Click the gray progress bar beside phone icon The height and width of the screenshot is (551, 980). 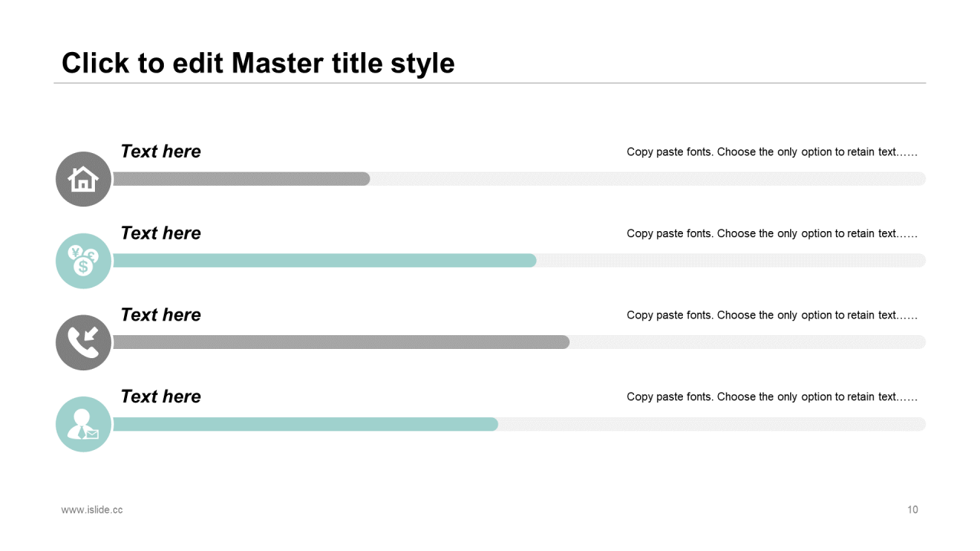click(341, 342)
